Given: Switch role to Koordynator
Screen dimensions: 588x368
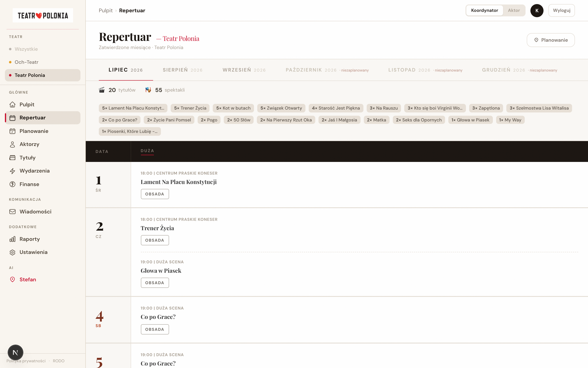Looking at the screenshot, I should point(484,10).
